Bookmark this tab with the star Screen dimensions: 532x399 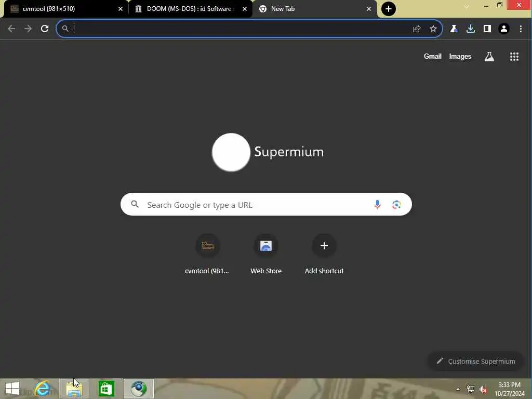point(433,29)
